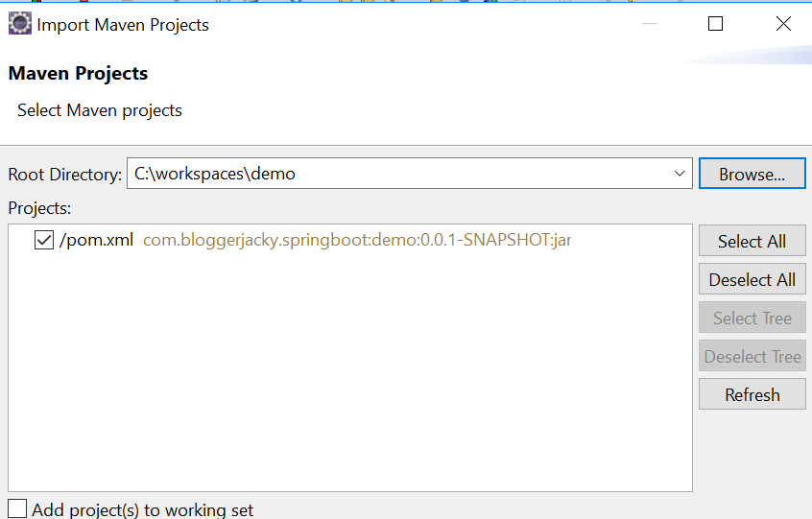Uncheck the /pom.xml project checkbox

coord(43,241)
